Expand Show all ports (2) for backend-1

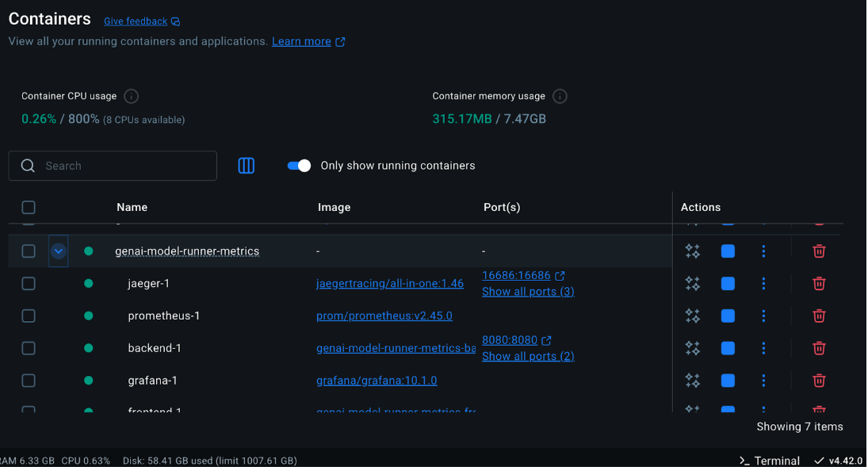click(x=528, y=357)
